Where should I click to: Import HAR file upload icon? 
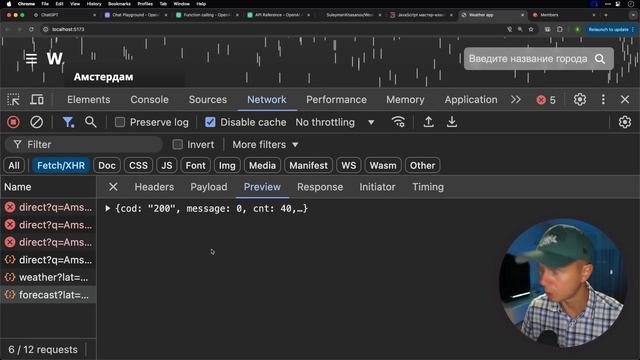click(428, 122)
